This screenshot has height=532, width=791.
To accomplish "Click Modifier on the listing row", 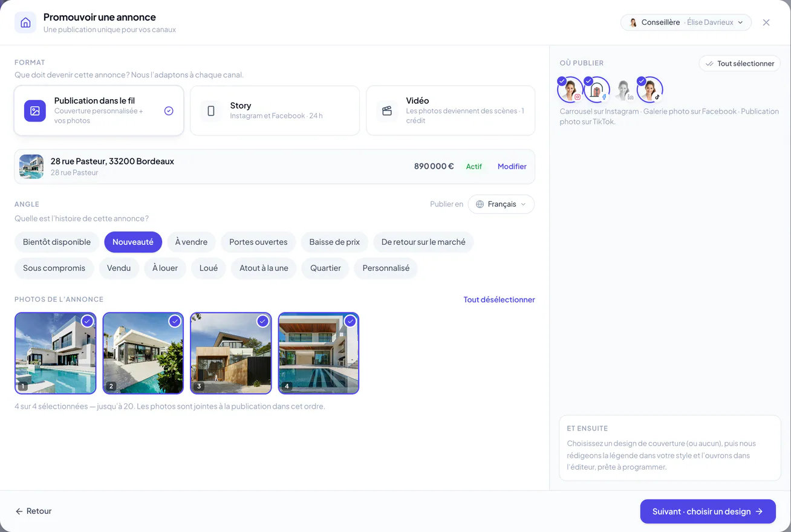I will coord(512,166).
